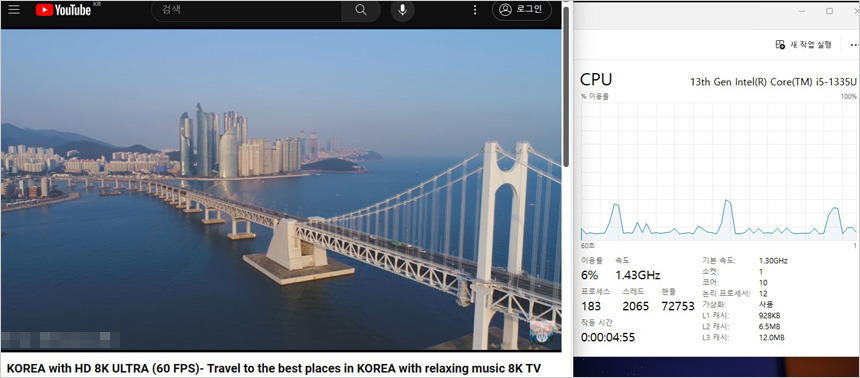Screen dimensions: 860x378
Task: Click the process count 183
Action: coord(591,306)
